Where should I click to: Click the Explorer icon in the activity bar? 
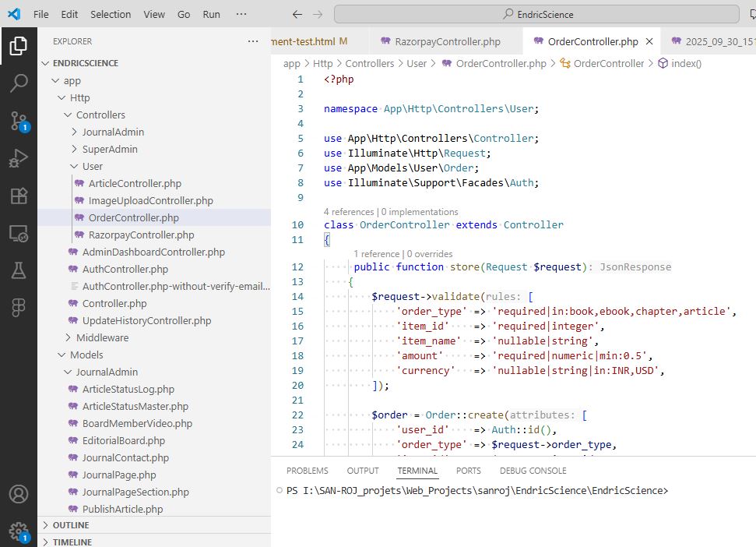pos(19,47)
